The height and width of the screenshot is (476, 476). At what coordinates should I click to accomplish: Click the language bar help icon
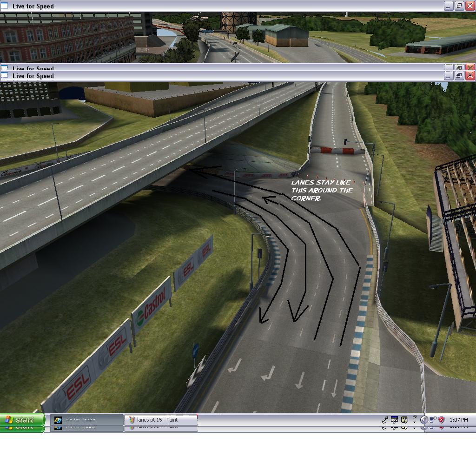[404, 420]
